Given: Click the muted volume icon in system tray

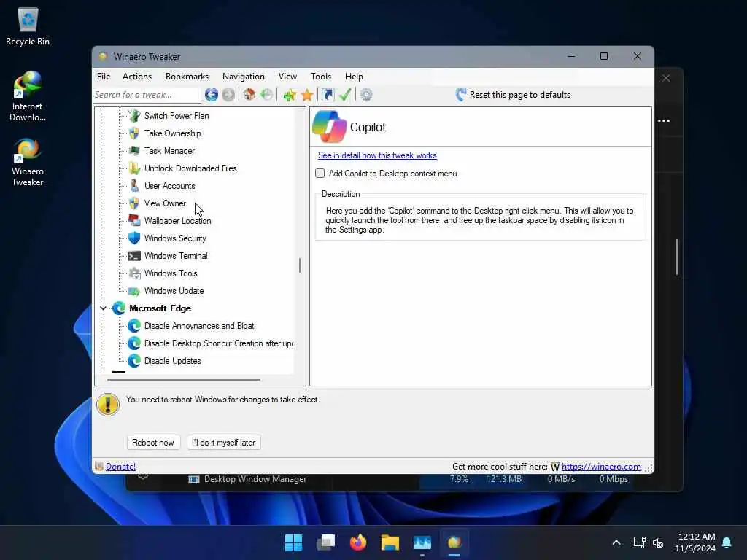Looking at the screenshot, I should click(x=659, y=542).
